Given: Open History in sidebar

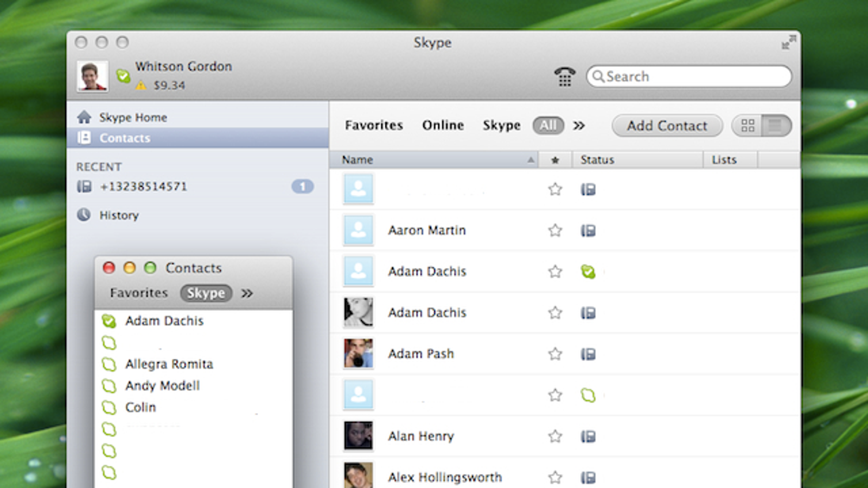Looking at the screenshot, I should click(x=119, y=215).
